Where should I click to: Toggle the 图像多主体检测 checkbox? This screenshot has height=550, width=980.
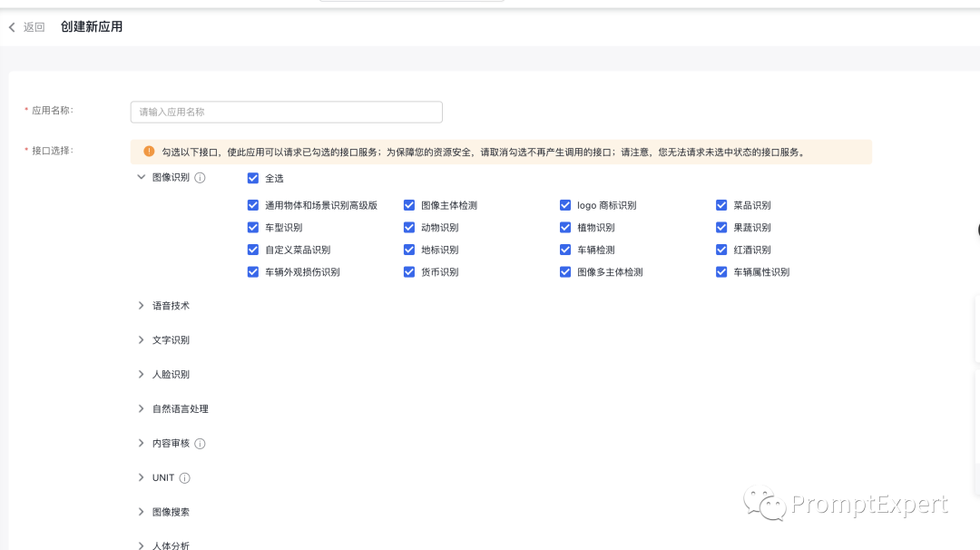pos(565,272)
